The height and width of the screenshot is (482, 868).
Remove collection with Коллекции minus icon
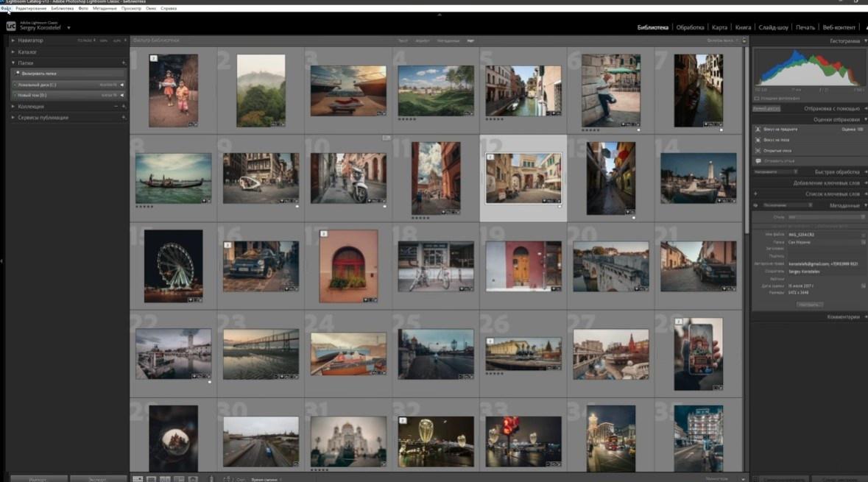(x=116, y=106)
